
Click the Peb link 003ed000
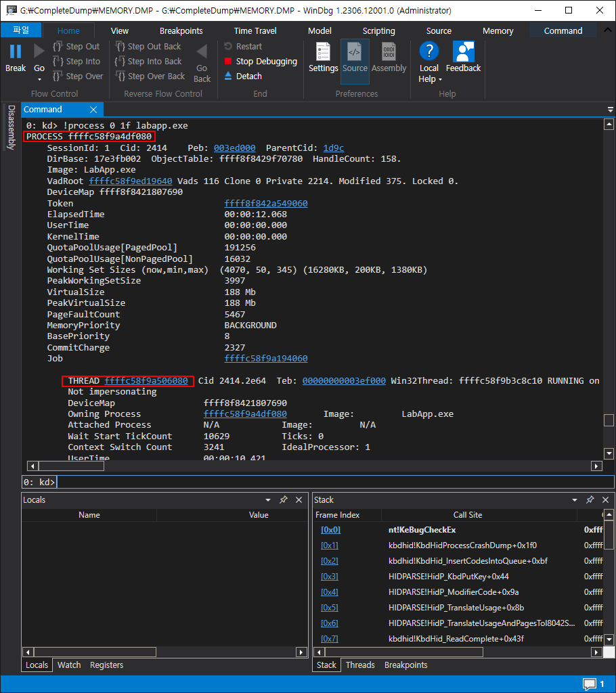pyautogui.click(x=234, y=148)
